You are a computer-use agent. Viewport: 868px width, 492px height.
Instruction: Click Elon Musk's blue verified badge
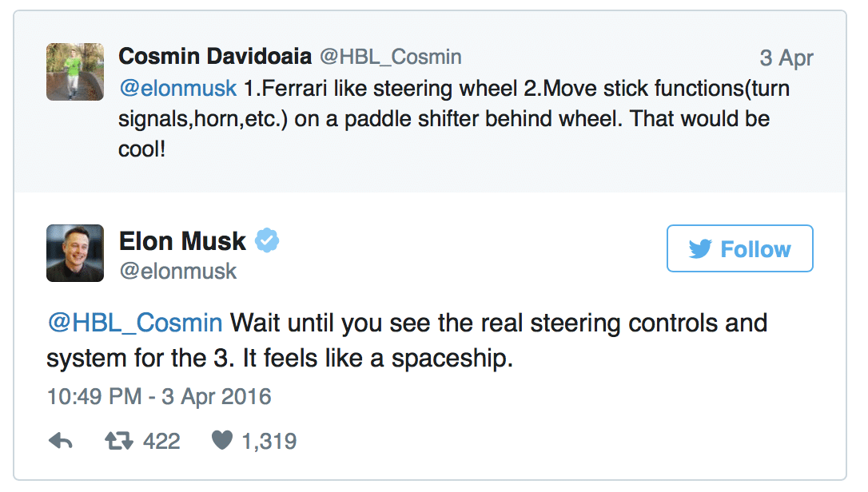pyautogui.click(x=266, y=240)
